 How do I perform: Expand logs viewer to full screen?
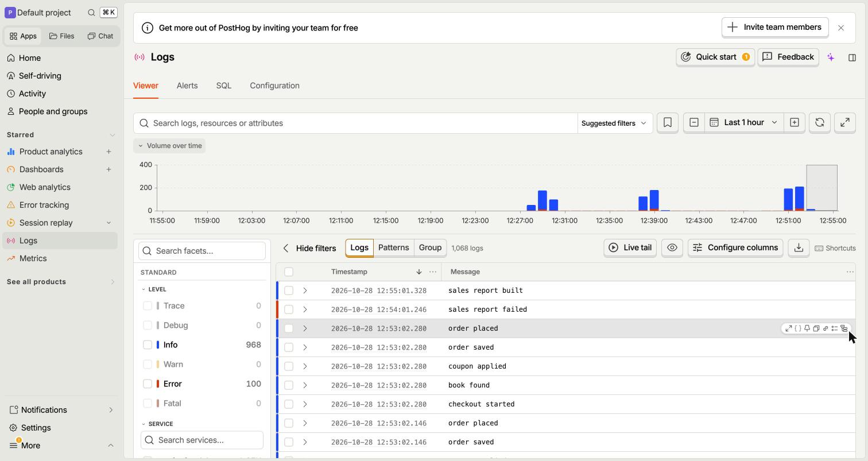click(x=845, y=122)
